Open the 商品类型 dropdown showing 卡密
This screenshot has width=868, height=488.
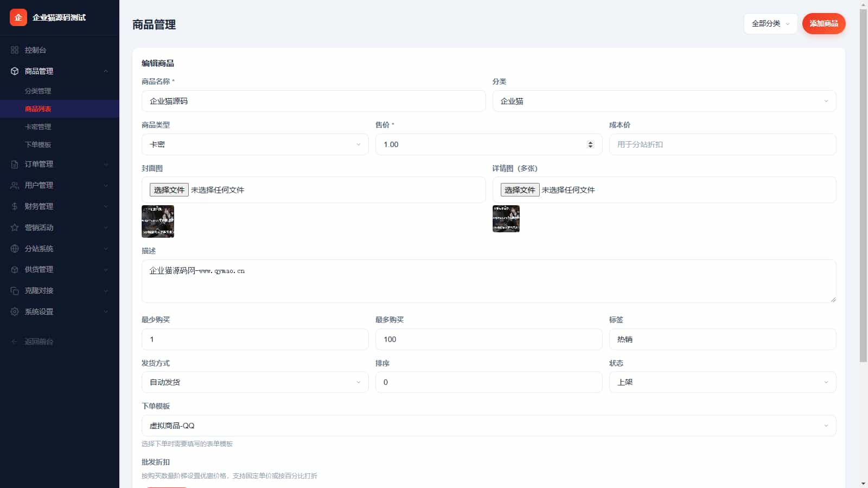(254, 144)
